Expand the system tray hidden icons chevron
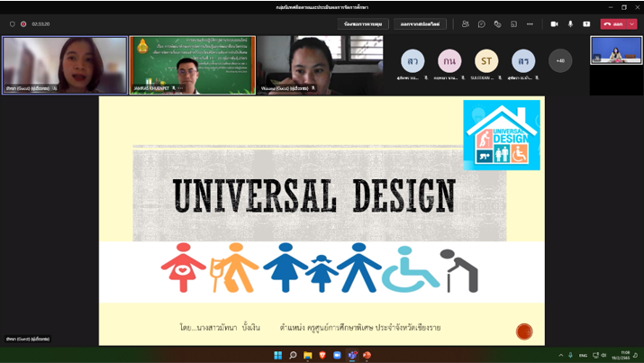644x363 pixels. 560,356
